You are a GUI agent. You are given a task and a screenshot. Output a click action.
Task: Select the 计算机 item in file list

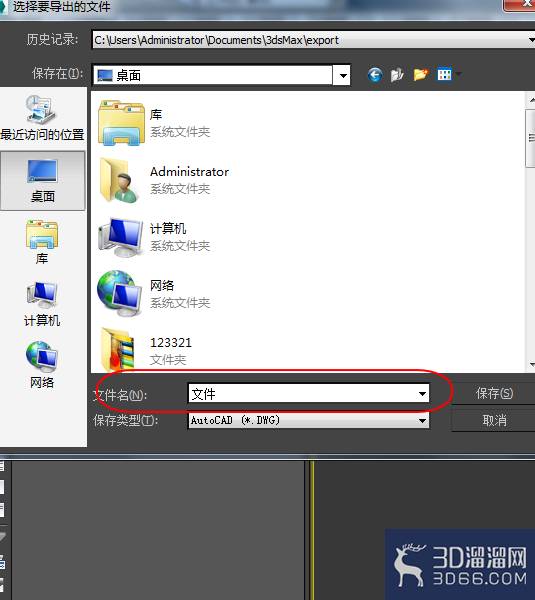154,237
